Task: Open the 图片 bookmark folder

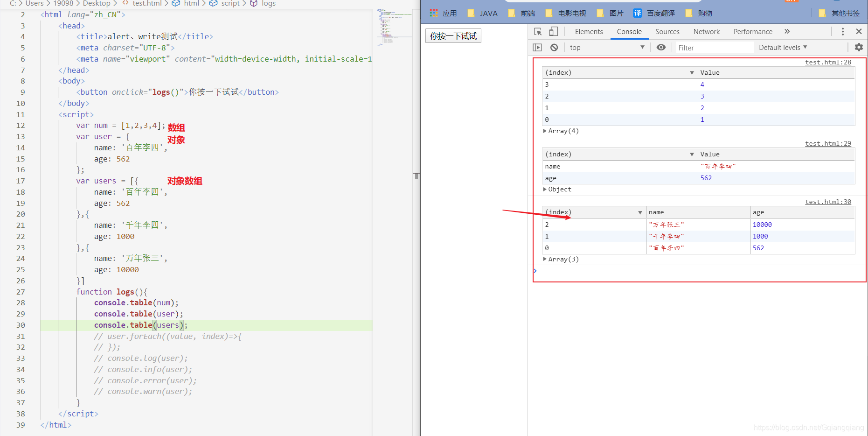Action: point(610,13)
